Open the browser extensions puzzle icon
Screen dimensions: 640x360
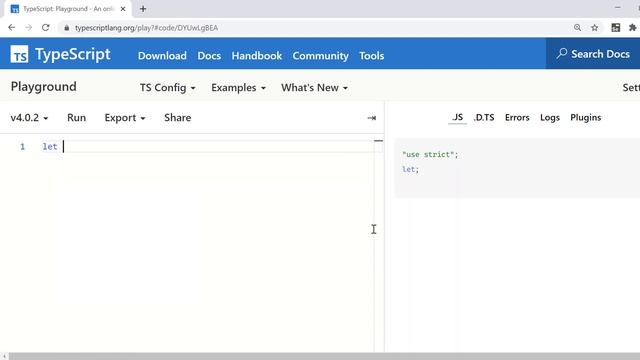(x=633, y=27)
